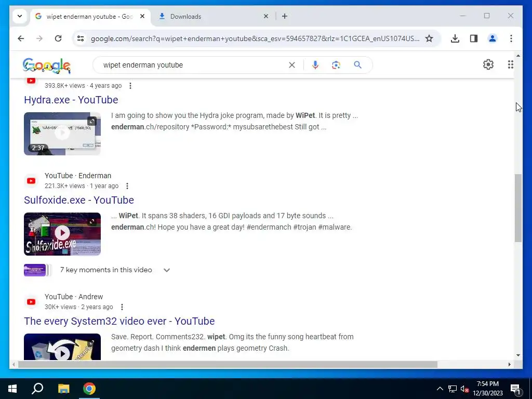
Task: Open a new browser tab
Action: pos(285,16)
